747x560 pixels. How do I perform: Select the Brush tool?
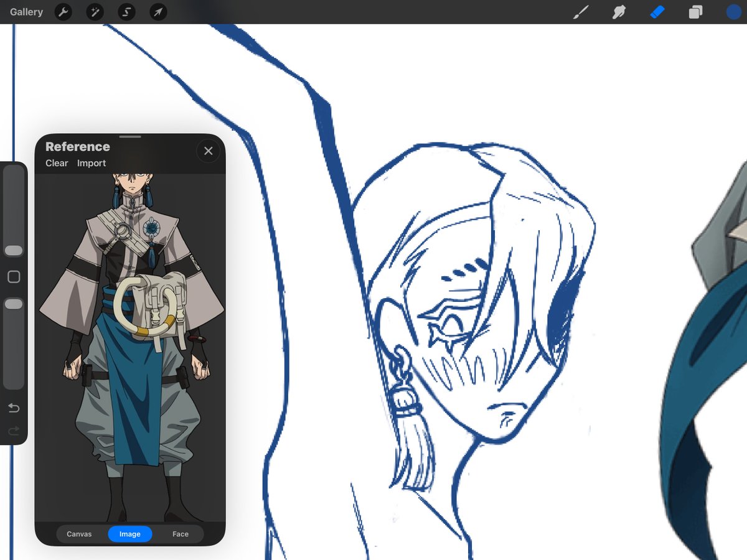(x=580, y=12)
